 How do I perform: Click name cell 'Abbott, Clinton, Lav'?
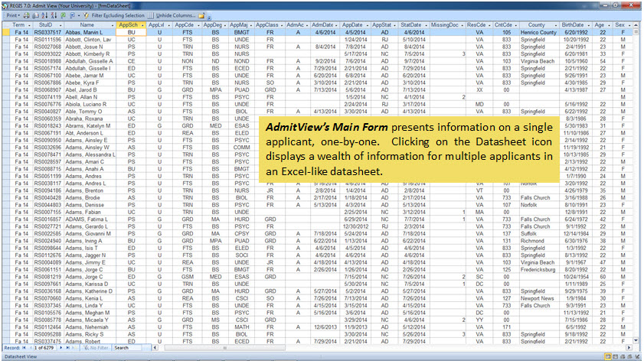click(88, 40)
